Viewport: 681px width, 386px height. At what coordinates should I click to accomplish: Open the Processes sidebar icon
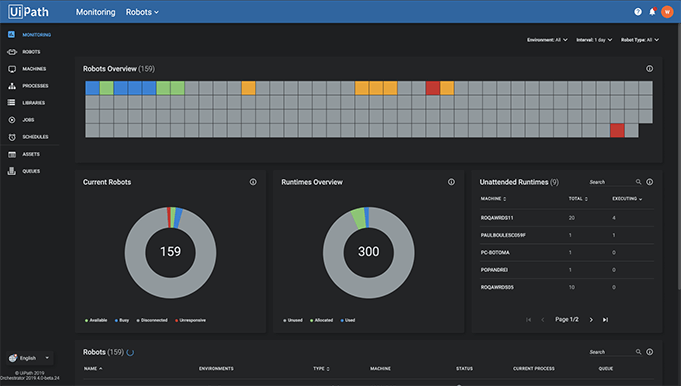click(x=12, y=86)
